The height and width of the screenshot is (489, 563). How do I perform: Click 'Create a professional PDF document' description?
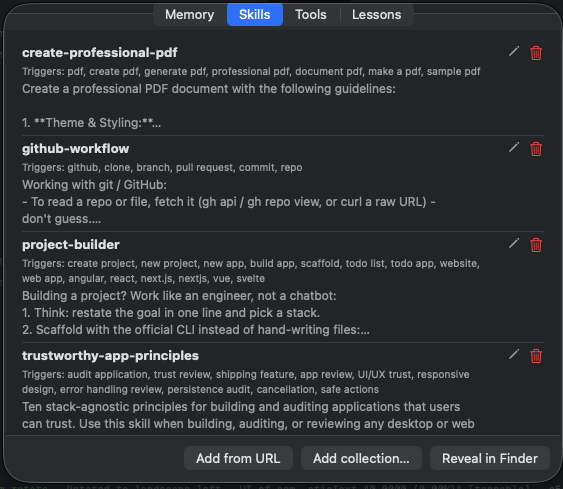209,89
